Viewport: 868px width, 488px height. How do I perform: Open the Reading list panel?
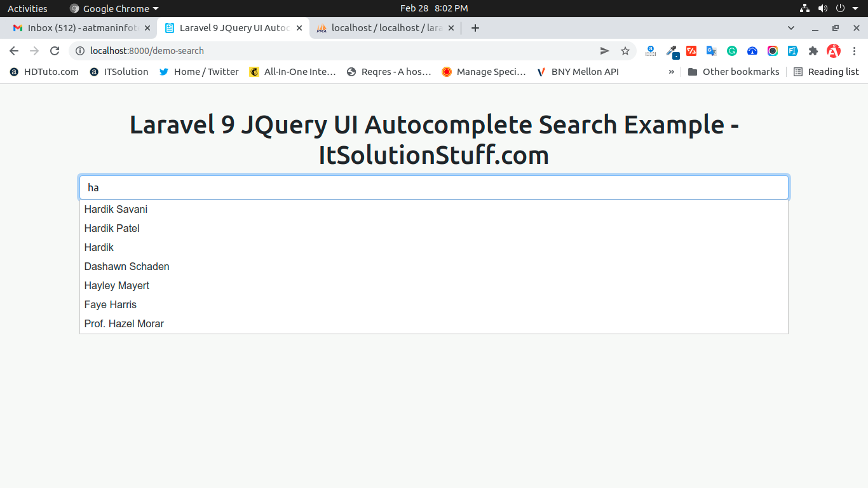coord(826,72)
